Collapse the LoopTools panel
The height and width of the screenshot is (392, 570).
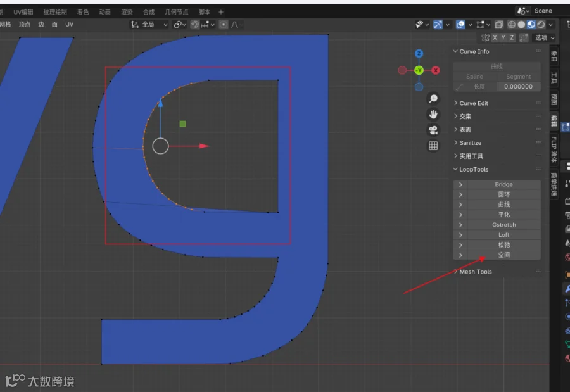(x=497, y=170)
